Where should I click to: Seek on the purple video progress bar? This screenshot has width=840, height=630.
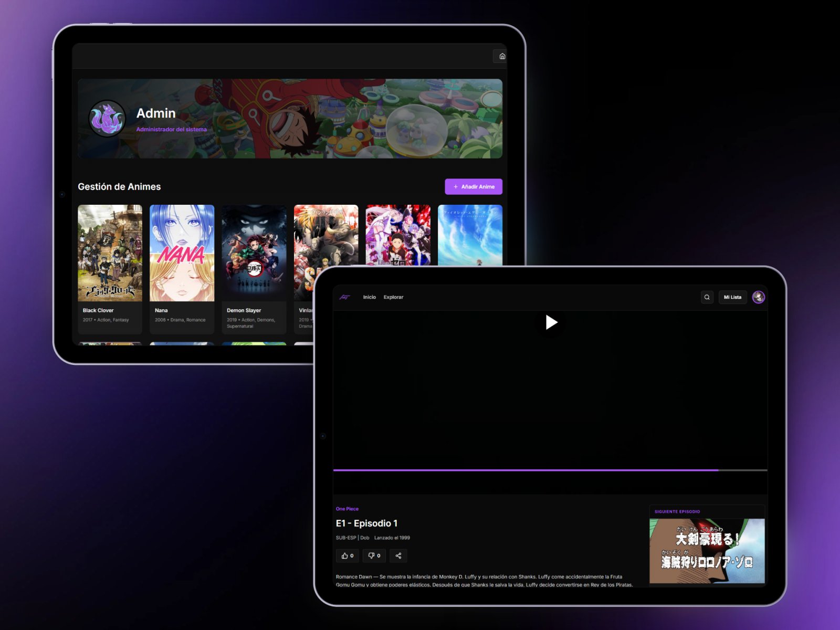click(550, 470)
